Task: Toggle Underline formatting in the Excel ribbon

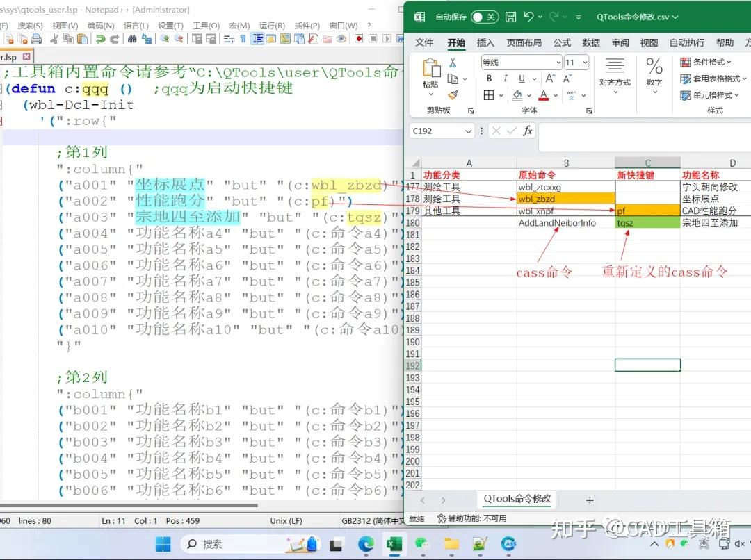Action: coord(521,79)
